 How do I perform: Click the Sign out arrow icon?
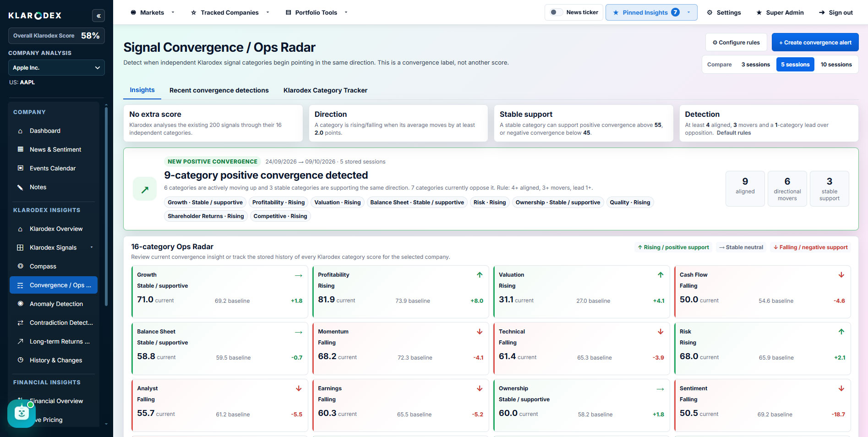(822, 12)
